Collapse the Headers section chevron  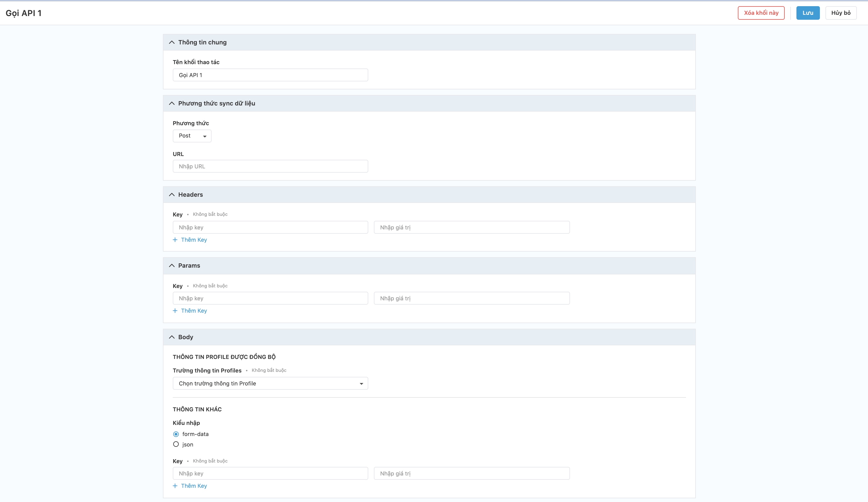click(172, 195)
